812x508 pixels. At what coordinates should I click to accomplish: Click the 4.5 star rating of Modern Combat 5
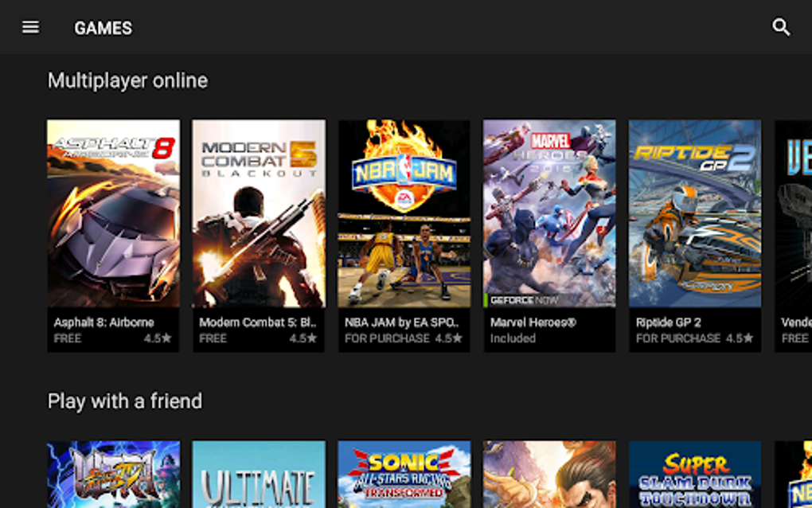pyautogui.click(x=303, y=338)
